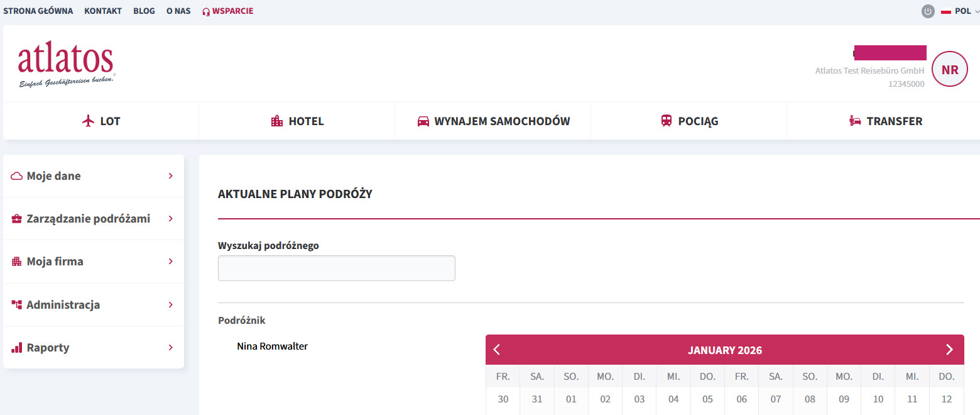Click the airplane icon beside LOT
980x415 pixels.
88,121
